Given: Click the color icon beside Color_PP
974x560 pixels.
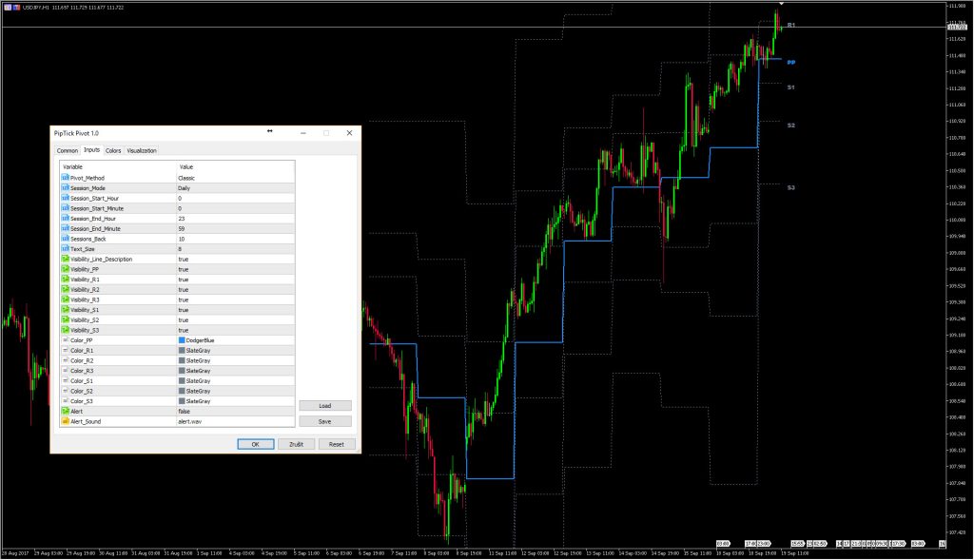Looking at the screenshot, I should (65, 340).
